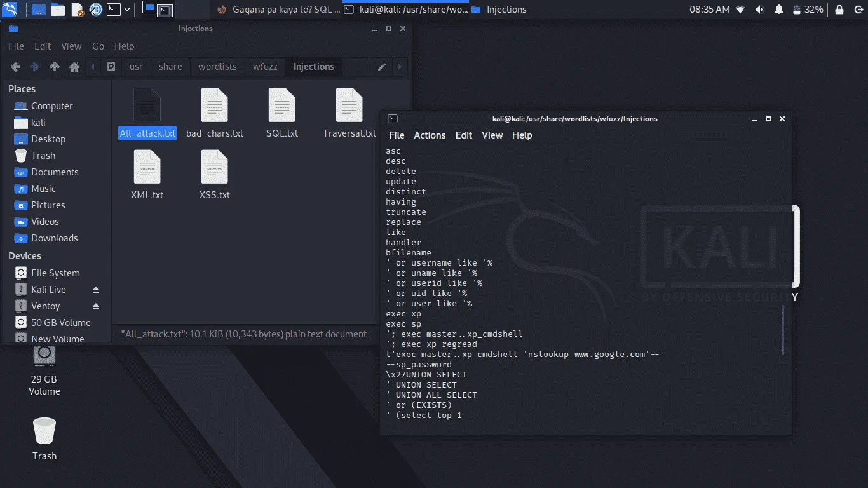Select the Trash desktop icon
868x488 pixels.
[x=44, y=438]
